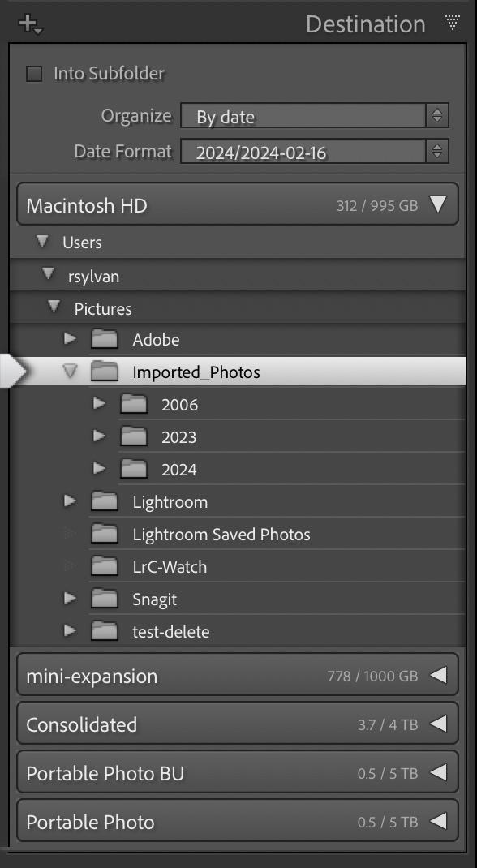Open the Date Format dropdown
Viewport: 477px width, 868px height.
click(x=314, y=151)
